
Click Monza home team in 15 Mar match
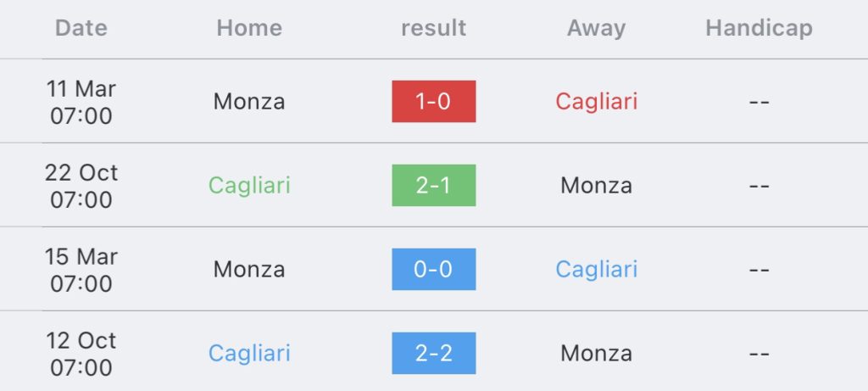(249, 270)
